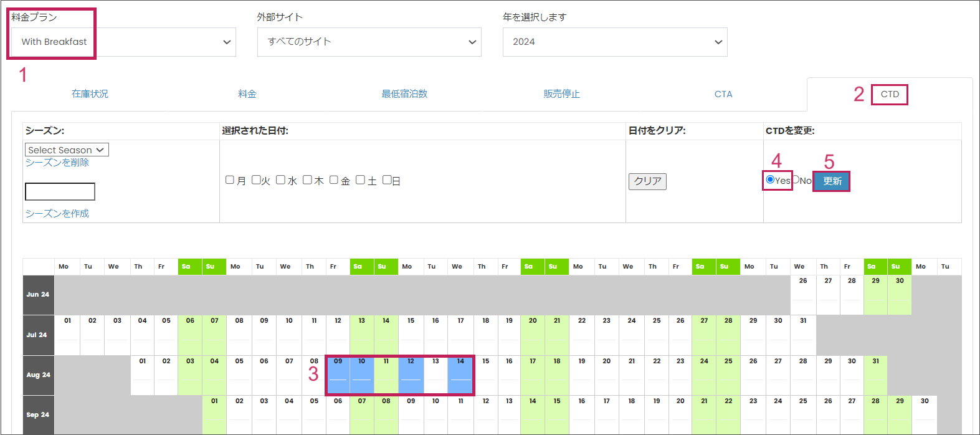Switch to the 料金 tab
Screen dimensions: 980x435
247,93
